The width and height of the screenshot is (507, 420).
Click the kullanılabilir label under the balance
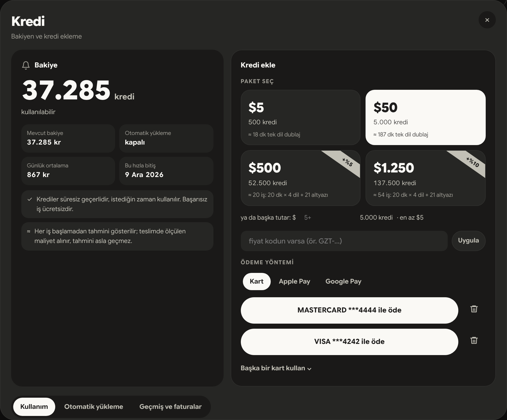(x=38, y=112)
